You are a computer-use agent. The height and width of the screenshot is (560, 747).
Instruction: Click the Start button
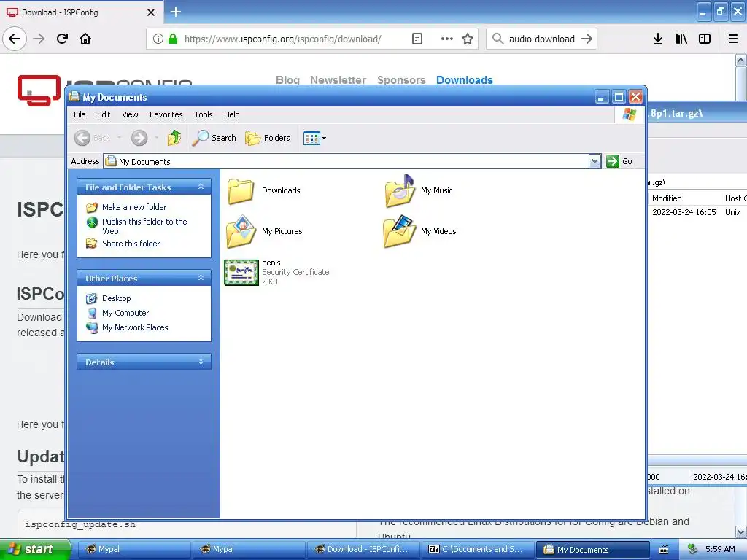35,549
